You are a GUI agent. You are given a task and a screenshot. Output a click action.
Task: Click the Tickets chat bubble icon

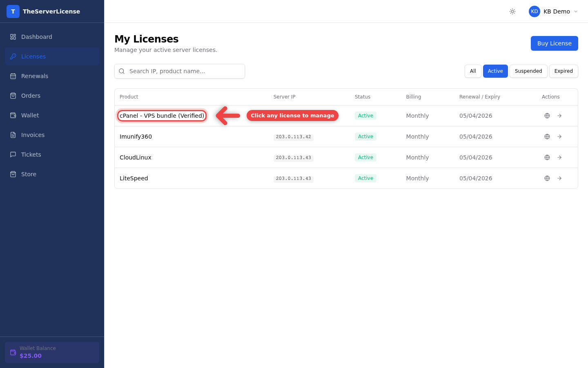click(13, 155)
